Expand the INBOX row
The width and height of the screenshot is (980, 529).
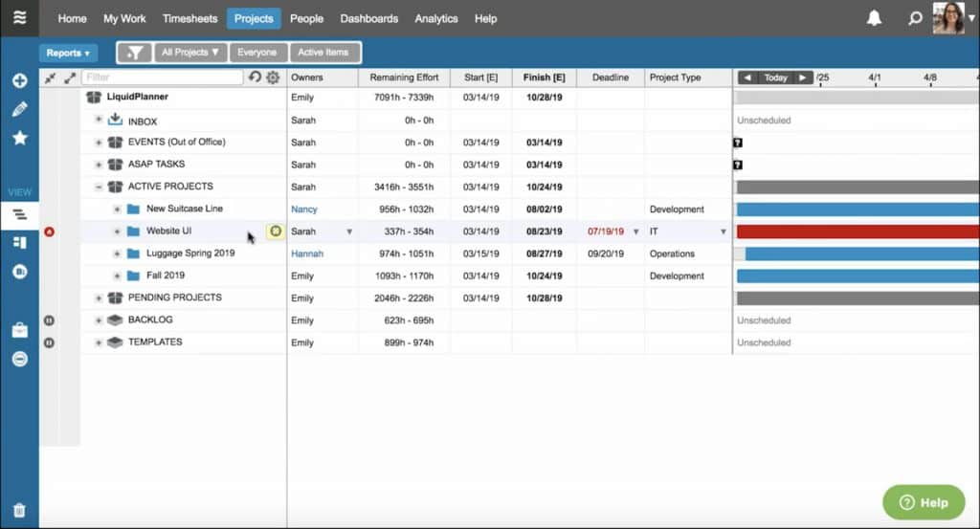(x=99, y=120)
